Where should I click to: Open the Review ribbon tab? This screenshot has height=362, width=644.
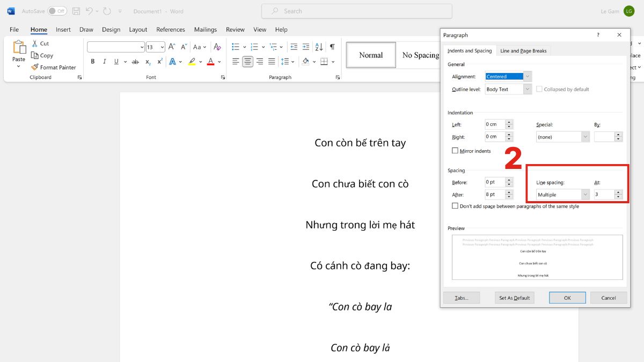click(235, 29)
